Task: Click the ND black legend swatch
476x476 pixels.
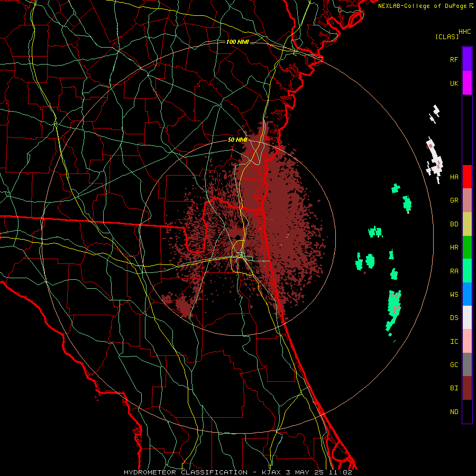Action: pos(467,411)
